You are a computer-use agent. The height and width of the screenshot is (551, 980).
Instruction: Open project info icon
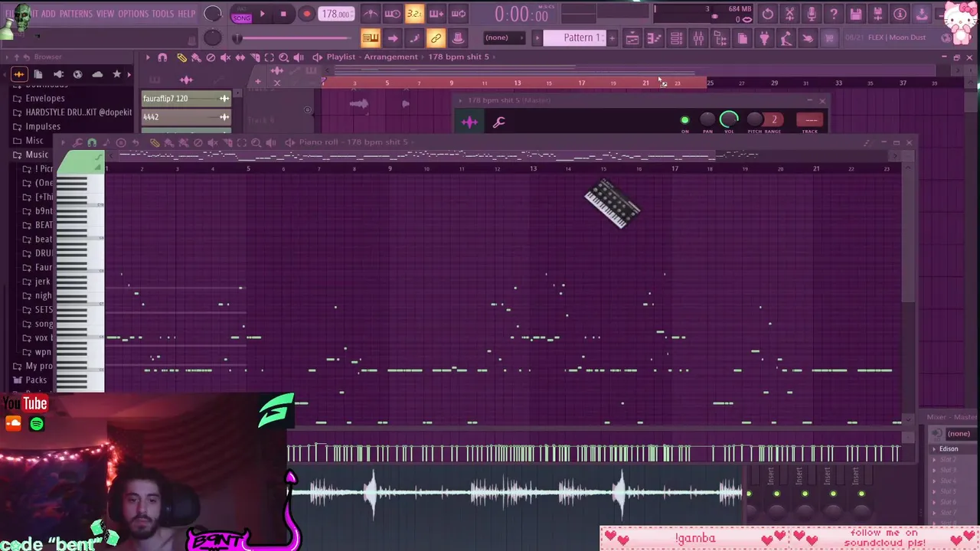tap(900, 14)
